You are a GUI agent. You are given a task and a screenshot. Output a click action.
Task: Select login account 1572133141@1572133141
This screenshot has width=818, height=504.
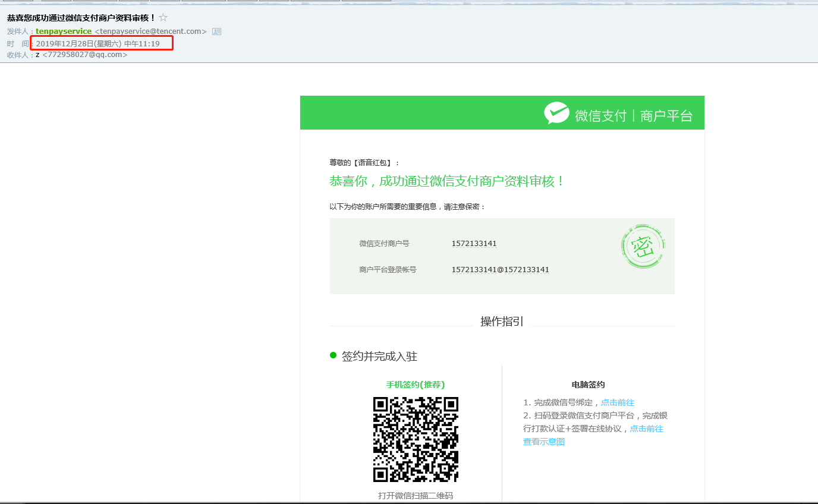[500, 270]
